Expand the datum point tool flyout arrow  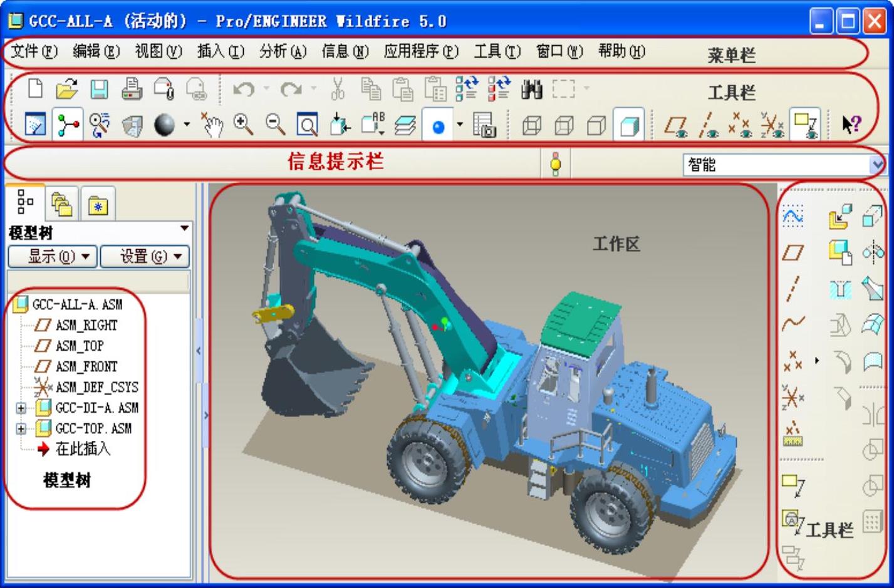pos(817,361)
